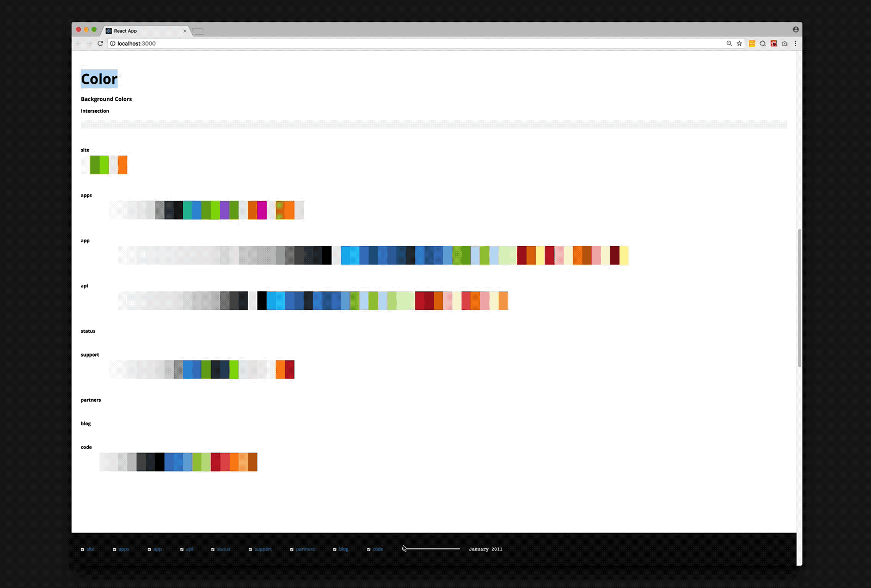Image resolution: width=871 pixels, height=588 pixels.
Task: Select the React App browser tab
Action: 144,30
